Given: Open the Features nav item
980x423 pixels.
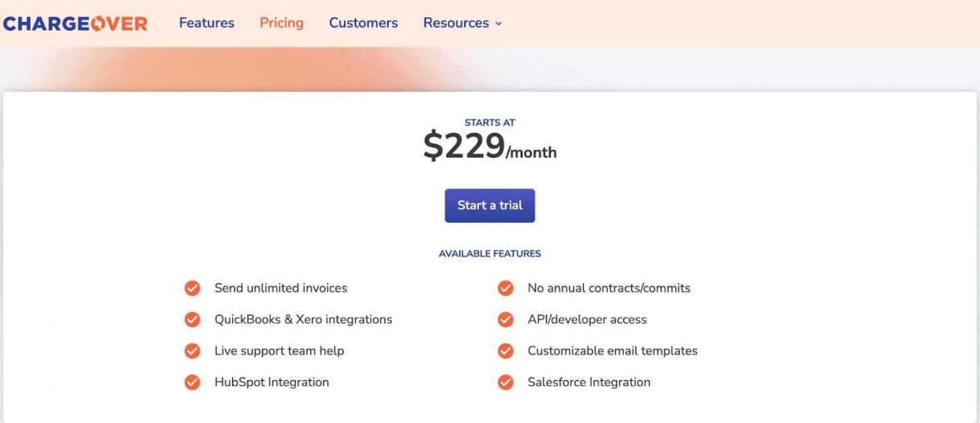Looking at the screenshot, I should tap(206, 23).
